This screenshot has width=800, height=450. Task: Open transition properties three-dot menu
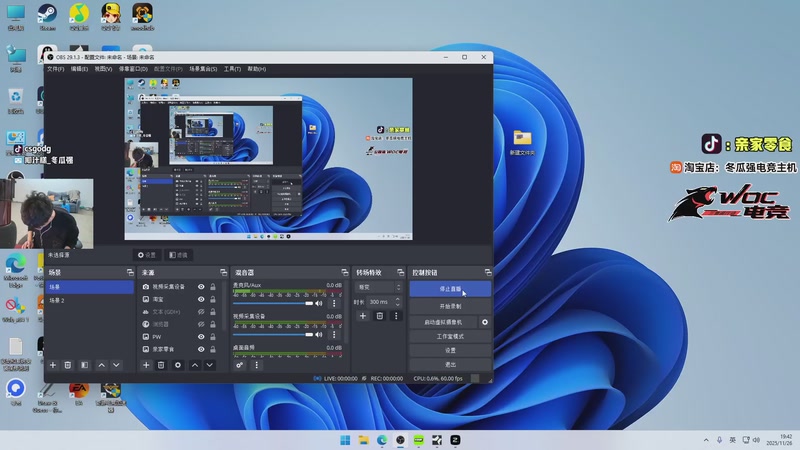[396, 316]
